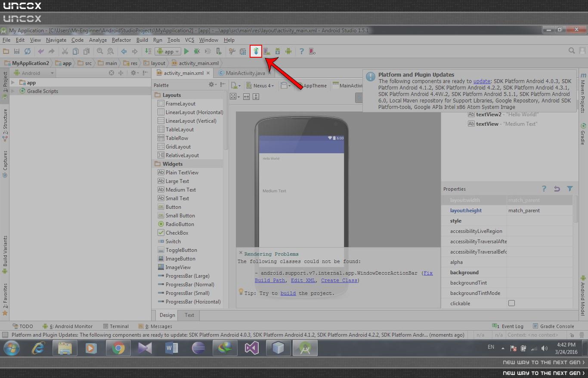Open the Event Log button
The image size is (588, 378).
tap(508, 326)
